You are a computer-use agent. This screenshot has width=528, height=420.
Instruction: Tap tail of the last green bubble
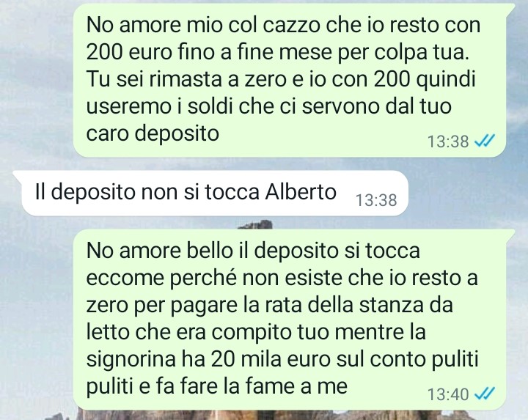tap(510, 233)
